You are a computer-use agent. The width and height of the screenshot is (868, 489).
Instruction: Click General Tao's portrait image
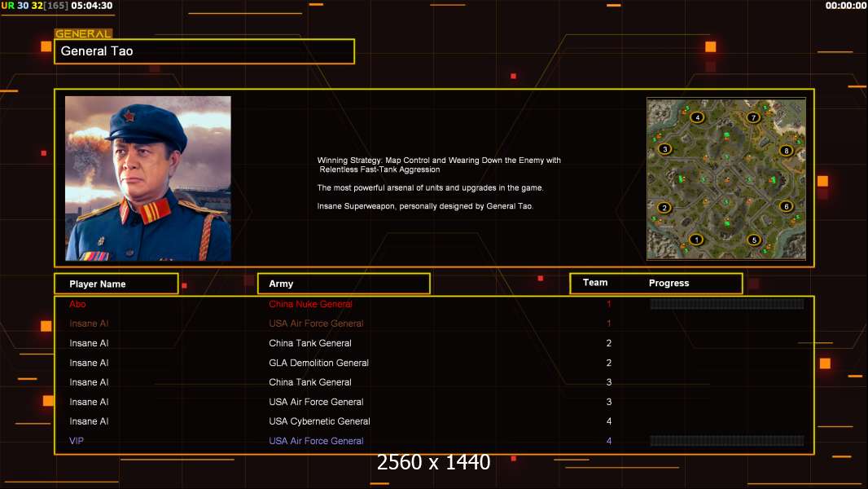(148, 178)
